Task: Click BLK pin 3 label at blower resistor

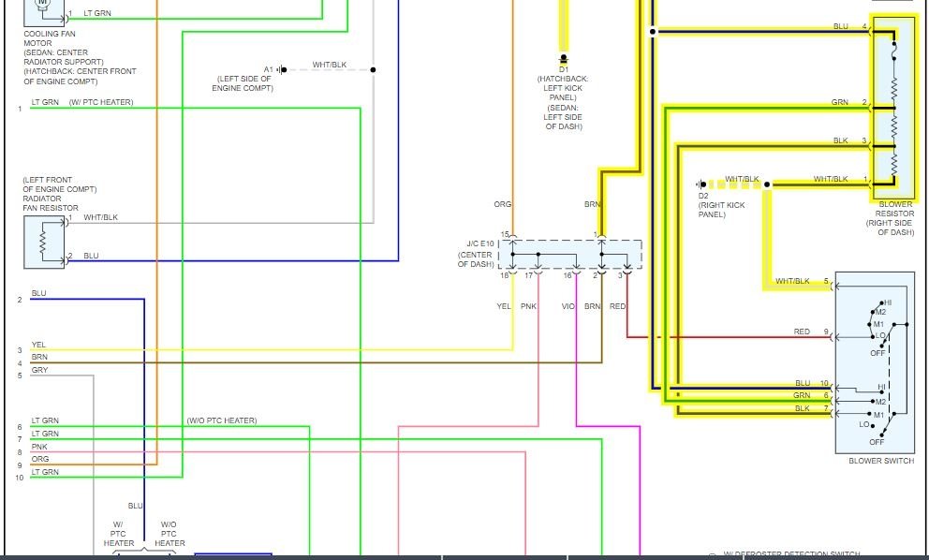Action: 841,140
